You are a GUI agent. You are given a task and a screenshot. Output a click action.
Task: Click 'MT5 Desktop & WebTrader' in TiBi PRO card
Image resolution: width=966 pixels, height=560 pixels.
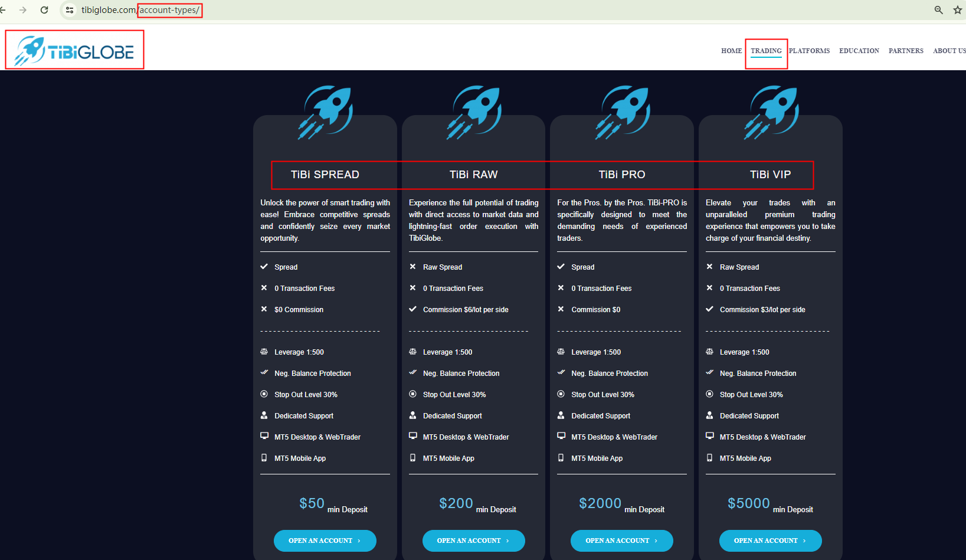[x=614, y=437]
